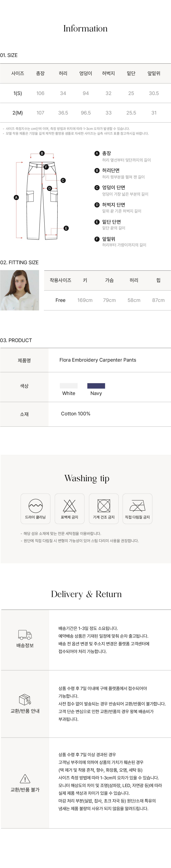Click the no bleach icon

coord(70,505)
